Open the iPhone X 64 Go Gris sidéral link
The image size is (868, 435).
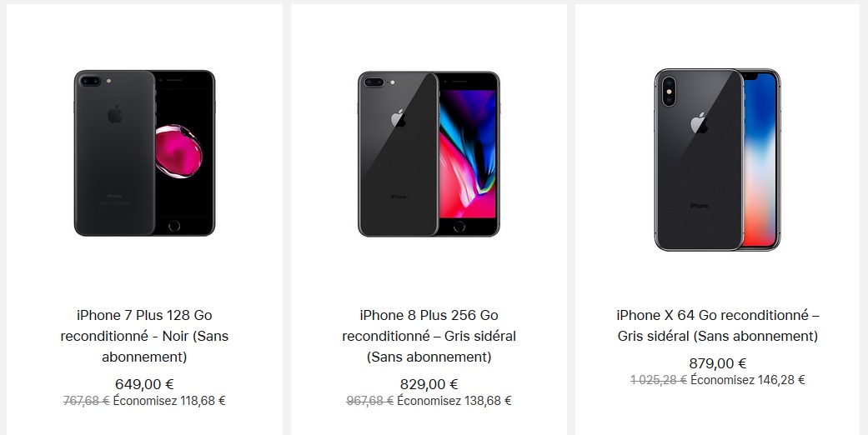pos(717,326)
